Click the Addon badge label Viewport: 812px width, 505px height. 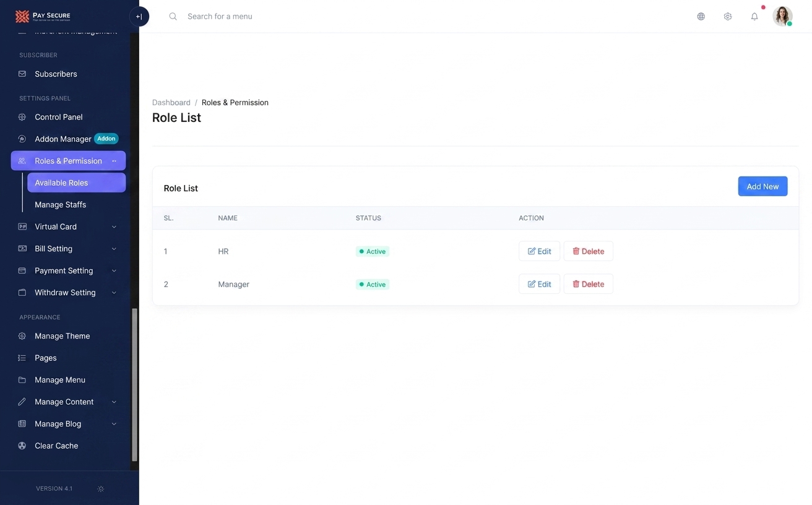click(106, 139)
